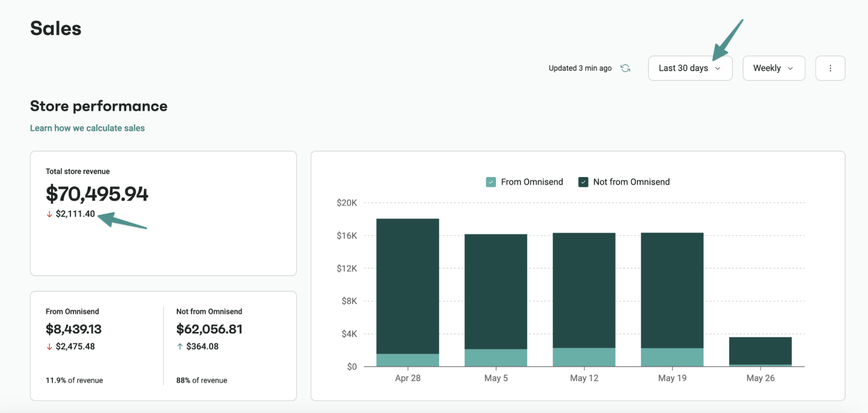The width and height of the screenshot is (868, 413).
Task: Click the Updated 3 min ago label
Action: coord(580,68)
